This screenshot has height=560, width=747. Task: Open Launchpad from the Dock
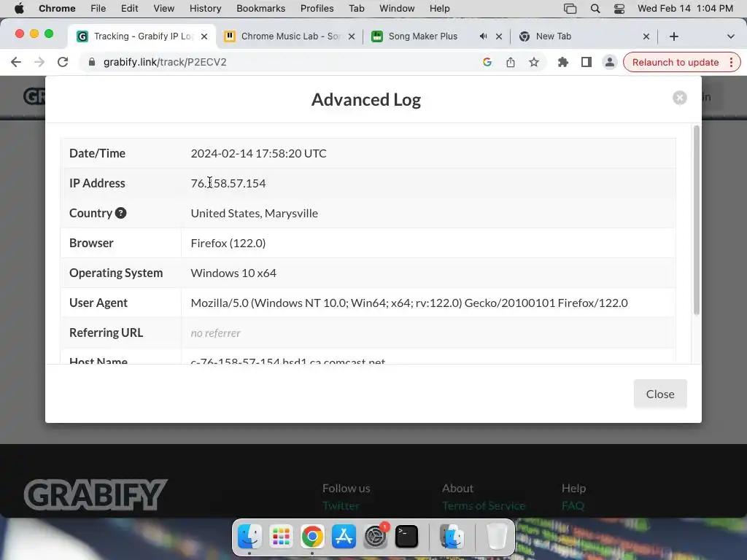[x=281, y=536]
